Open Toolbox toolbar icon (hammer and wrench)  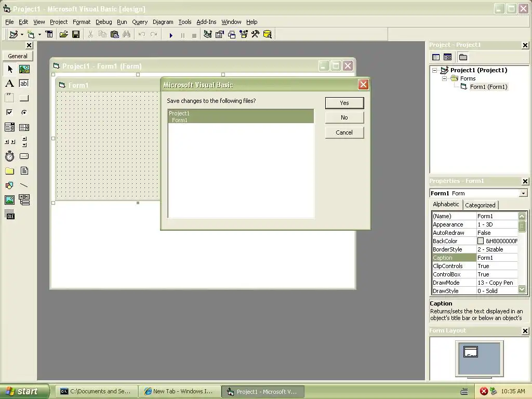pos(256,34)
